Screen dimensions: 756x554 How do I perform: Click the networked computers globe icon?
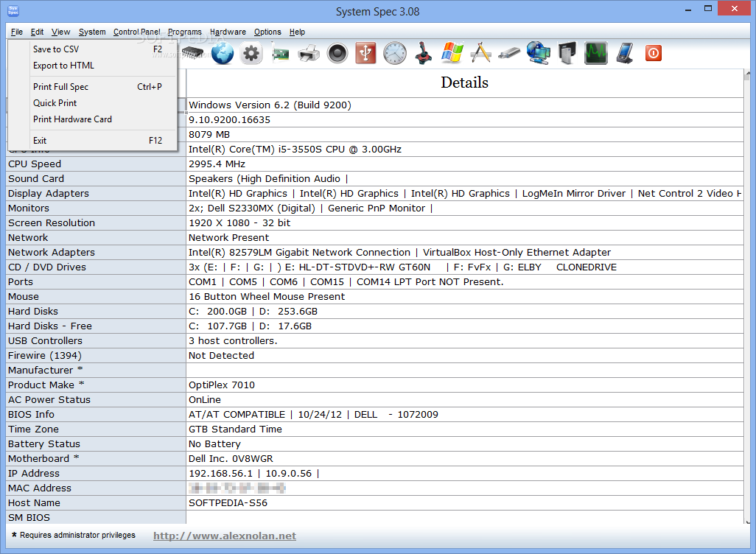(x=539, y=53)
